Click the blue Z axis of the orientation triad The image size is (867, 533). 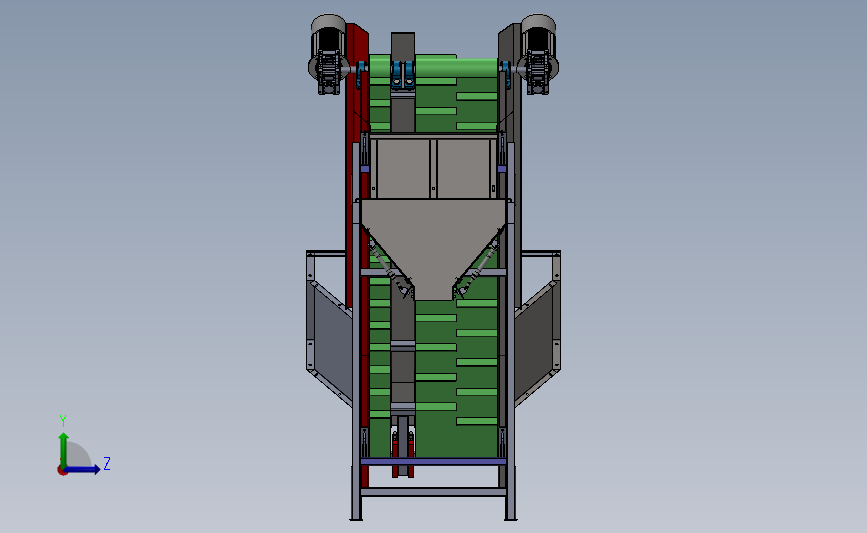click(82, 470)
